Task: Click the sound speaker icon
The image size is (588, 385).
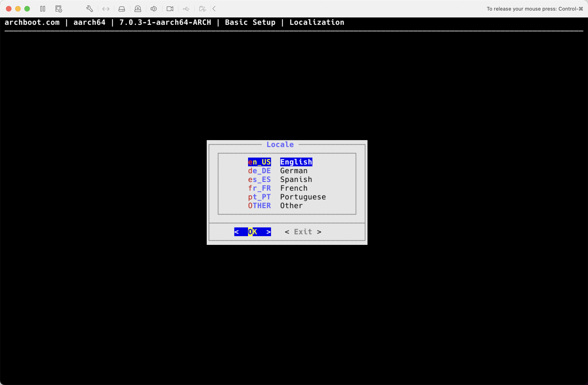Action: coord(153,9)
